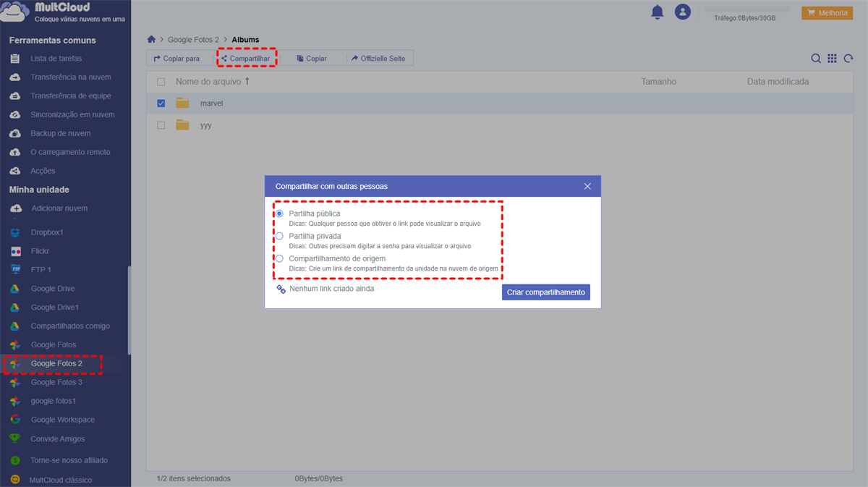Click the link chain icon in dialog
The height and width of the screenshot is (487, 868).
point(281,289)
